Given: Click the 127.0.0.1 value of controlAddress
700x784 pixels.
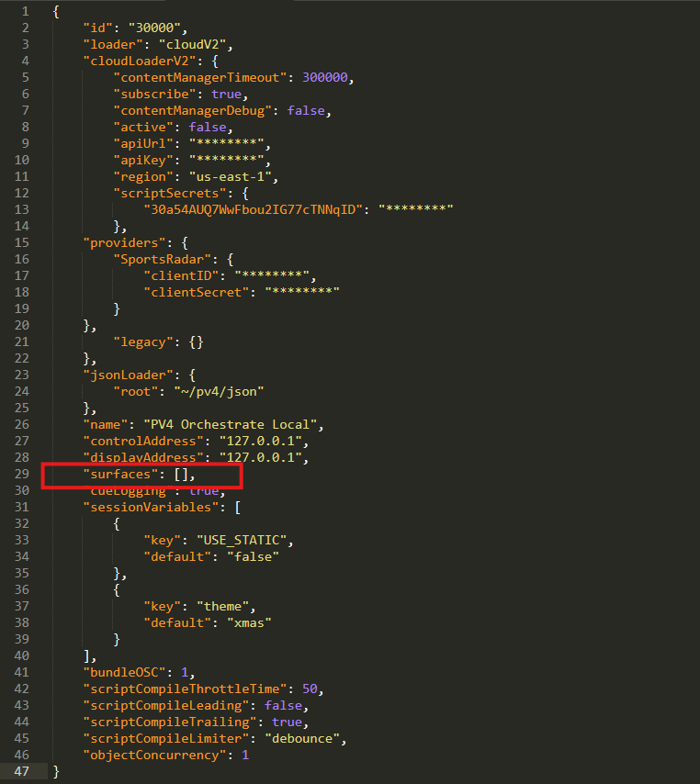Looking at the screenshot, I should pos(260,441).
